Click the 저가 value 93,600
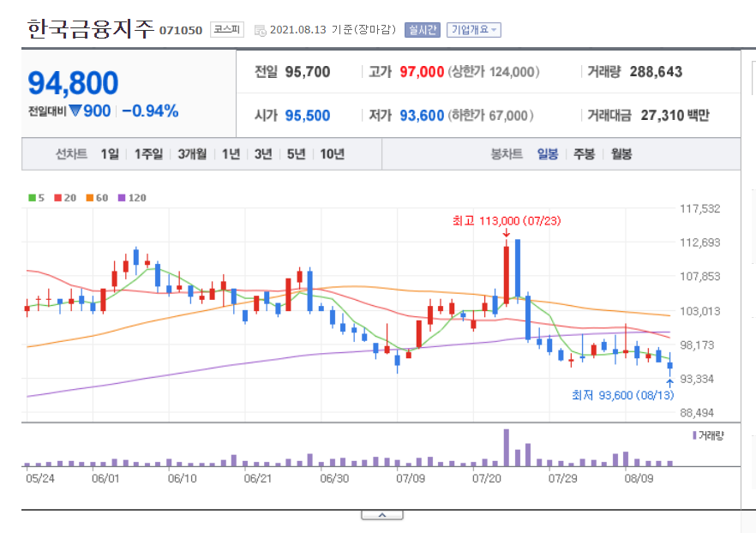The width and height of the screenshot is (756, 533). [422, 116]
